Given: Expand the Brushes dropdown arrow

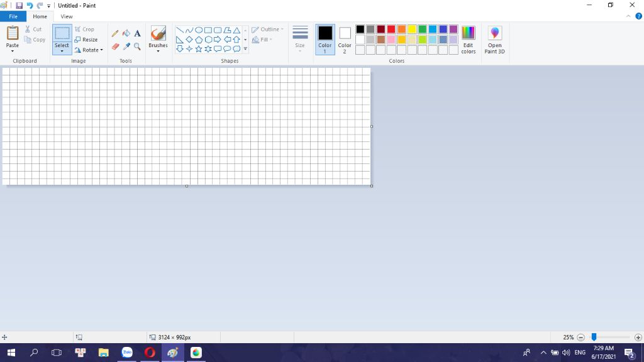Looking at the screenshot, I should click(158, 52).
